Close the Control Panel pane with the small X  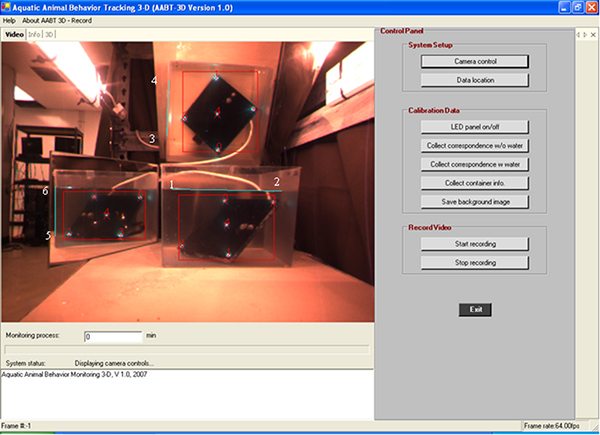tap(593, 34)
